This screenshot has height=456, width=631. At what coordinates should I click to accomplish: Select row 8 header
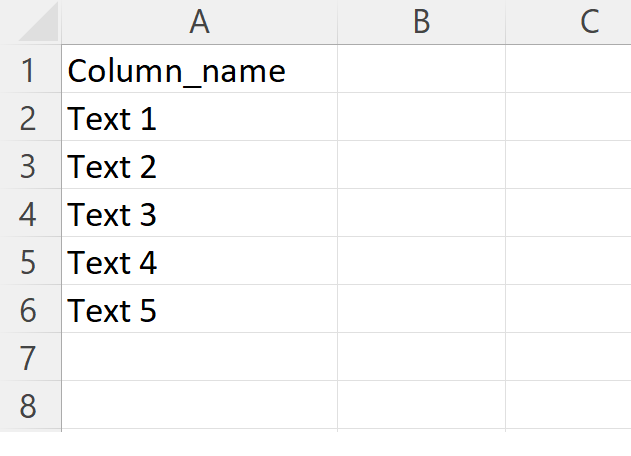click(x=28, y=406)
